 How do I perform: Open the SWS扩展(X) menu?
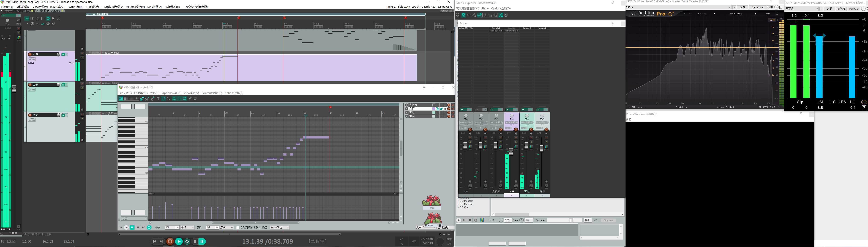click(x=155, y=7)
